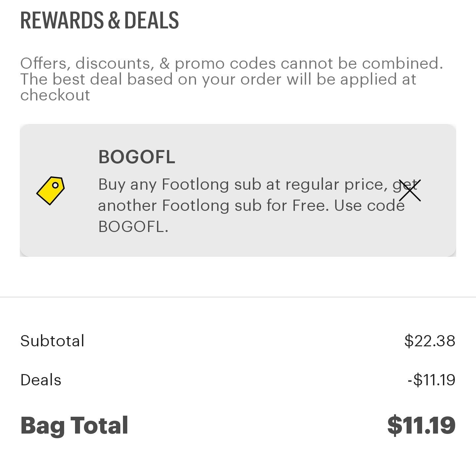476x462 pixels.
Task: Tap the offers cannot be combined notice
Action: [x=231, y=79]
